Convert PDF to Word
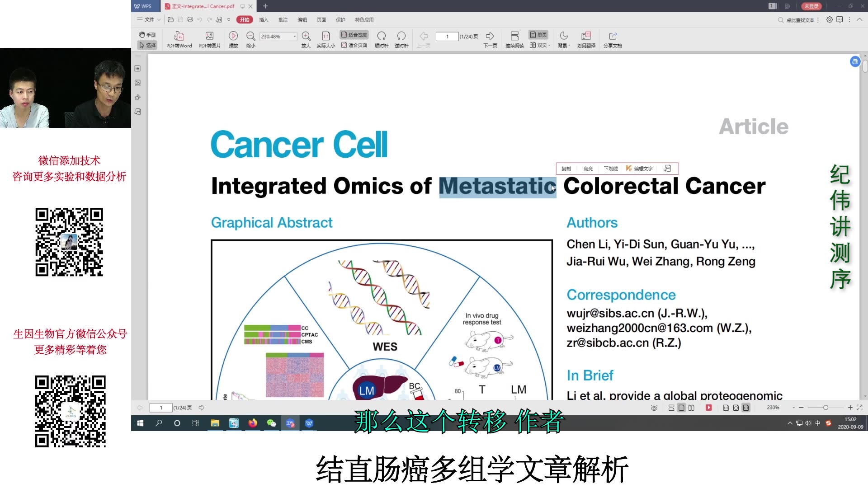Image resolution: width=868 pixels, height=488 pixels. point(179,40)
